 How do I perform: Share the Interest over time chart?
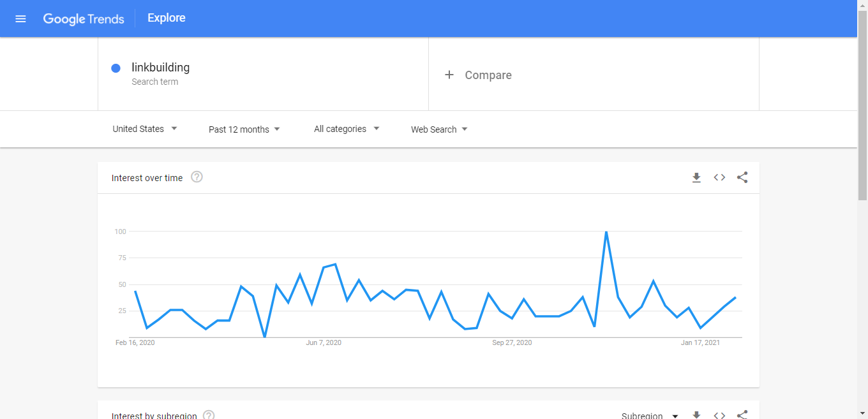click(742, 177)
